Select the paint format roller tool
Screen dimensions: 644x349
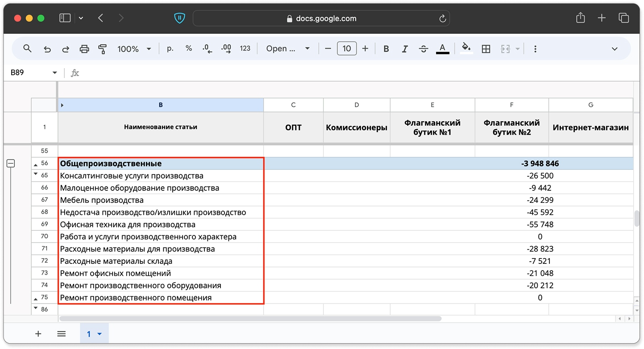pyautogui.click(x=102, y=49)
